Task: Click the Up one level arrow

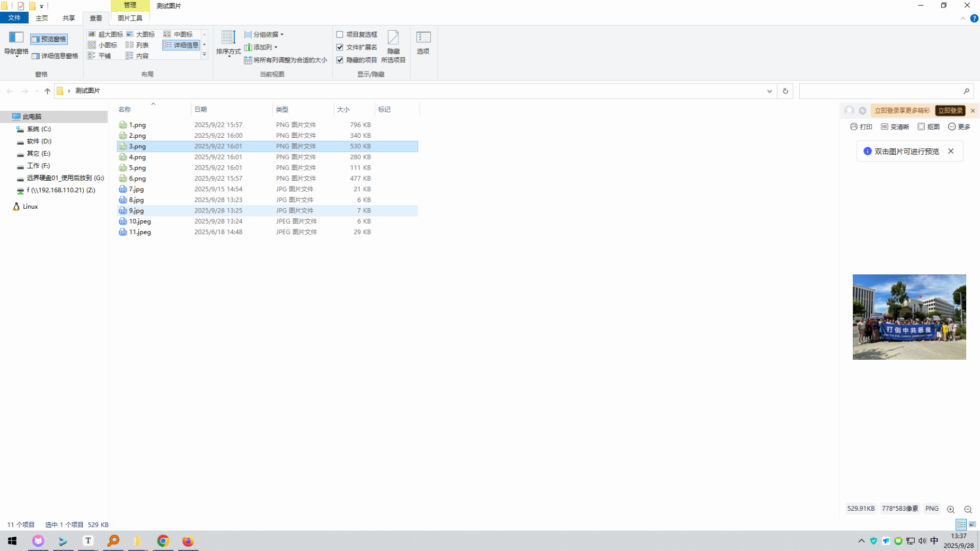Action: 47,91
